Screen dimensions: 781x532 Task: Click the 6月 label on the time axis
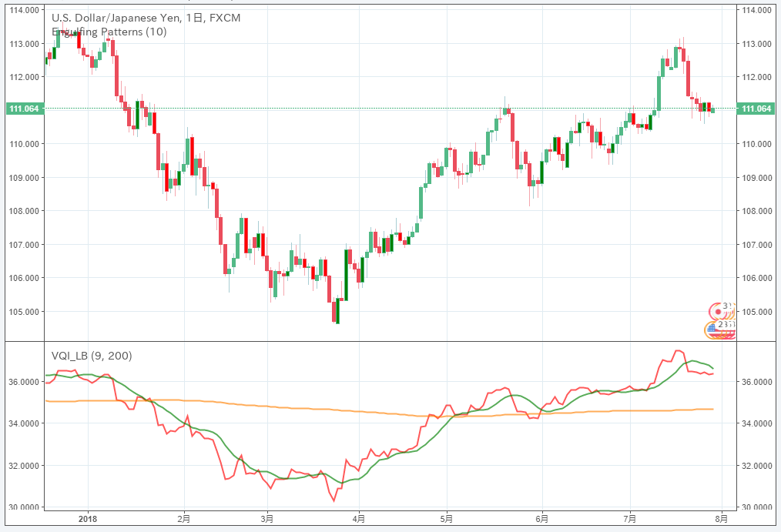tap(541, 520)
